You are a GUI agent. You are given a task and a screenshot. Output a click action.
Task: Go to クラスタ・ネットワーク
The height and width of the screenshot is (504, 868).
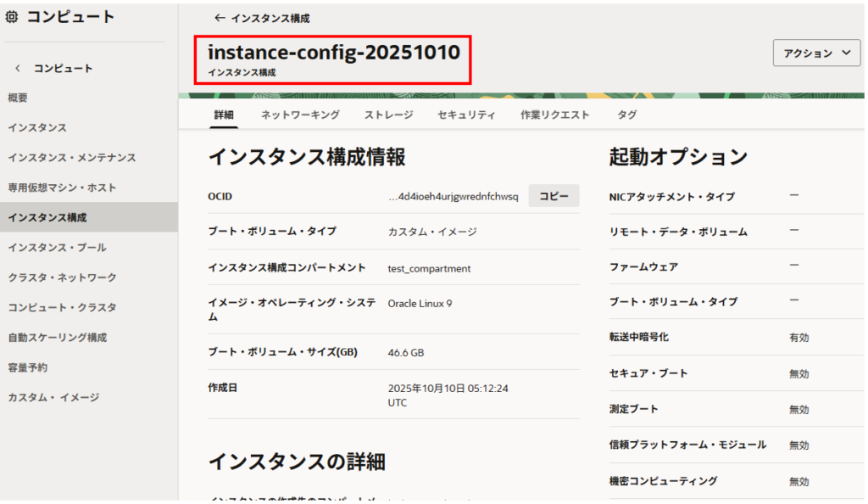pyautogui.click(x=62, y=277)
